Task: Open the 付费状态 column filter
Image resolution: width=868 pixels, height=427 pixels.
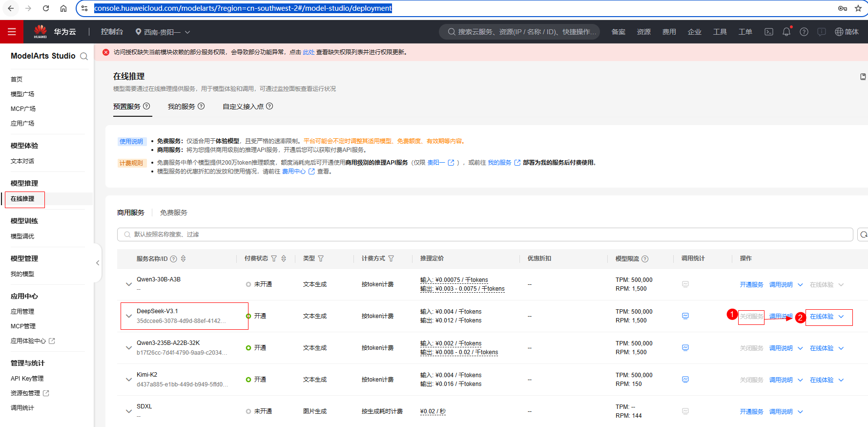Action: [274, 258]
